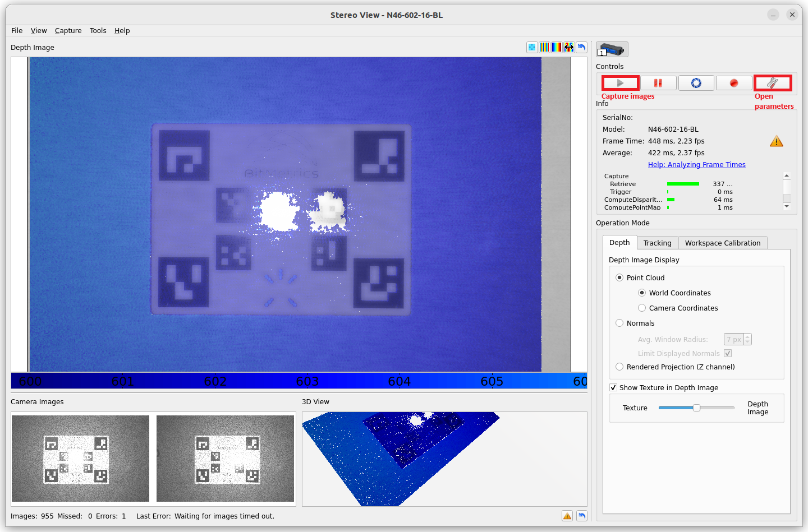Click the yellow frame time warning icon

point(777,141)
